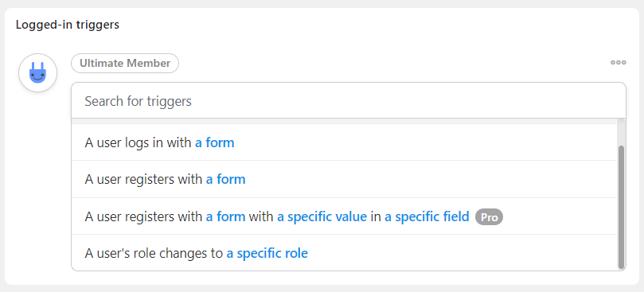Click "a form" in the Pro trigger row
Screen dimensions: 644x292
click(225, 216)
